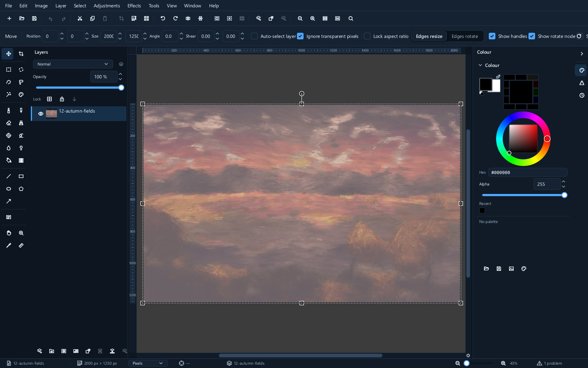Open the Pixels unit dropdown
This screenshot has width=588, height=368.
pos(148,363)
